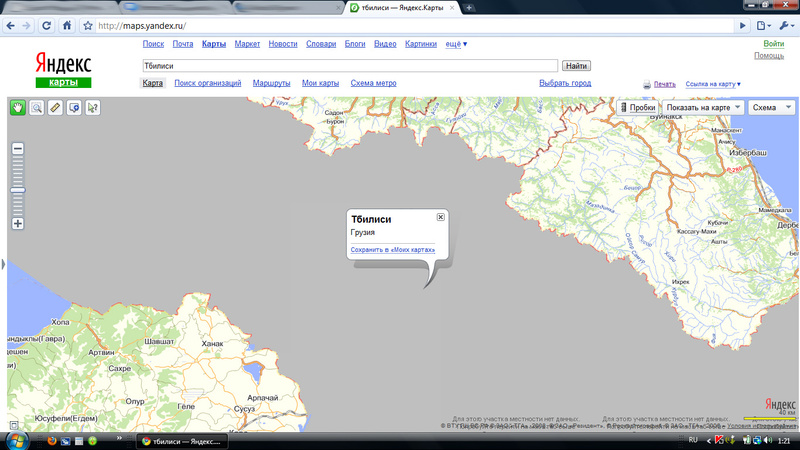
Task: Close the Тбилиси info balloon
Action: (441, 217)
